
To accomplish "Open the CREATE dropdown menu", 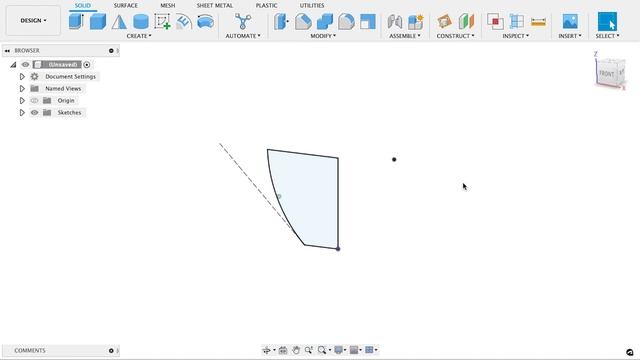I will [x=139, y=36].
